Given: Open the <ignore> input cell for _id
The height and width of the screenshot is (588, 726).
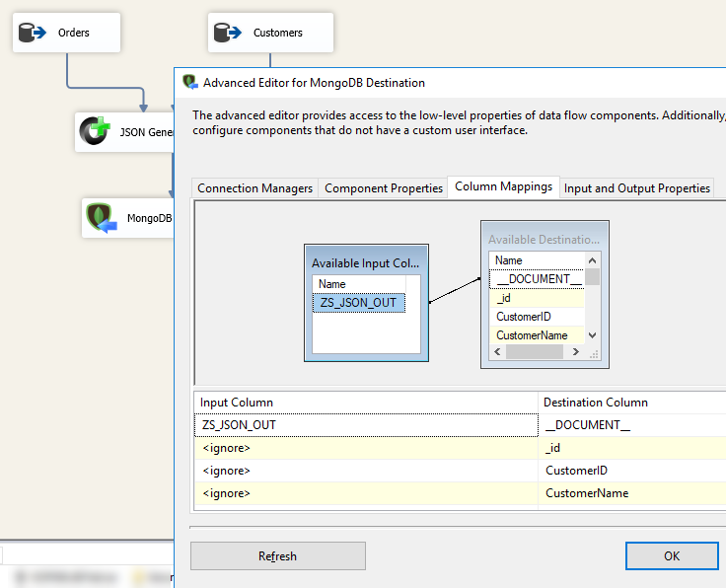Looking at the screenshot, I should (366, 448).
